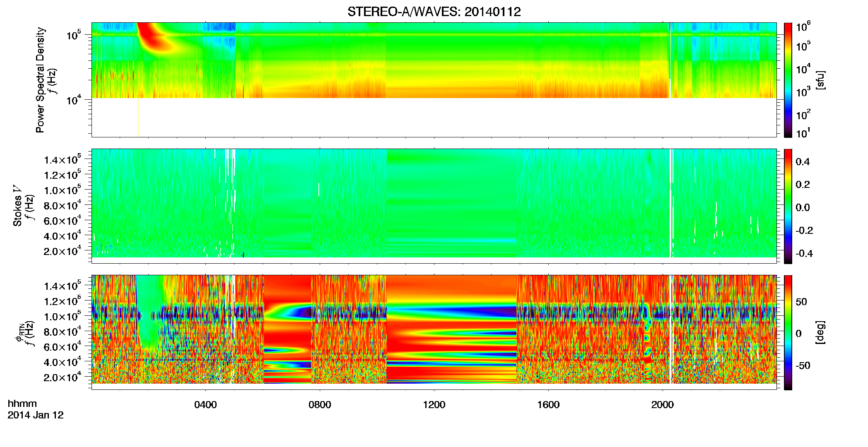The height and width of the screenshot is (447, 868).
Task: Click the Stokes V spectrogram panel
Action: tap(434, 206)
